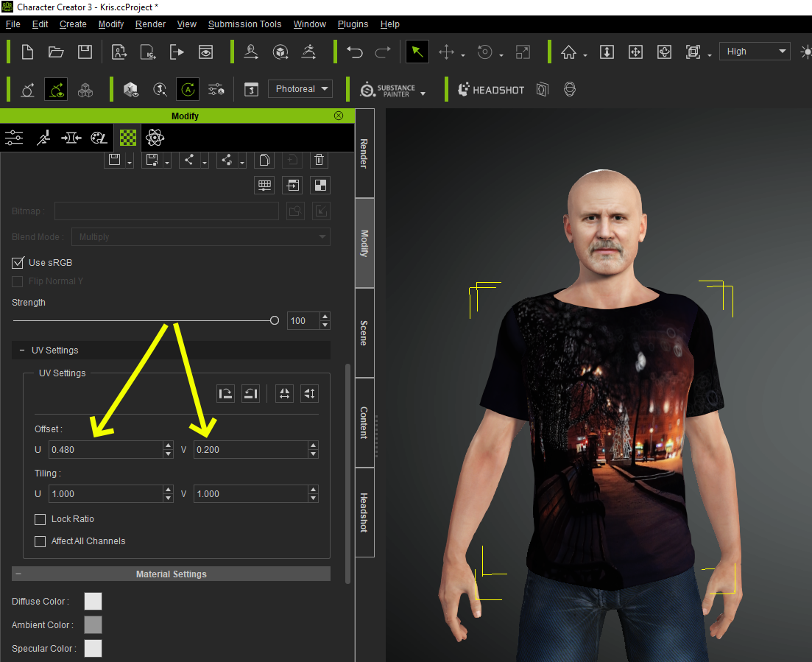The image size is (812, 662).
Task: Enable the Lock Ratio checkbox
Action: pyautogui.click(x=40, y=519)
